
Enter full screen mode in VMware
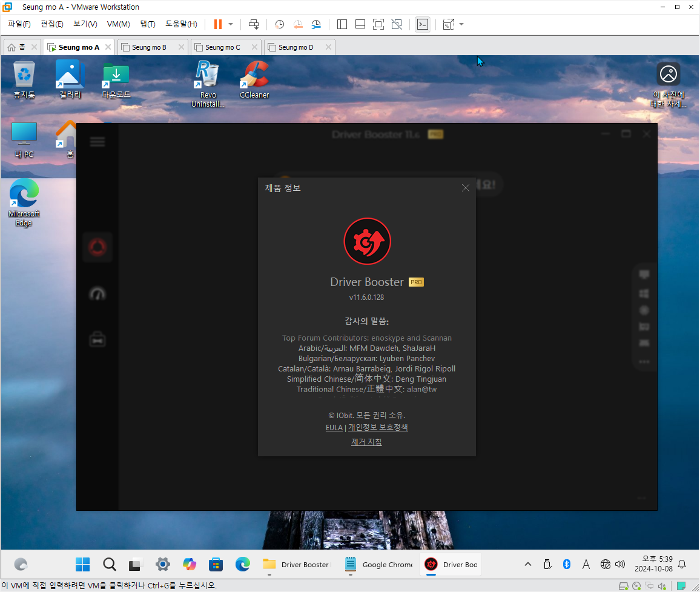[x=378, y=25]
